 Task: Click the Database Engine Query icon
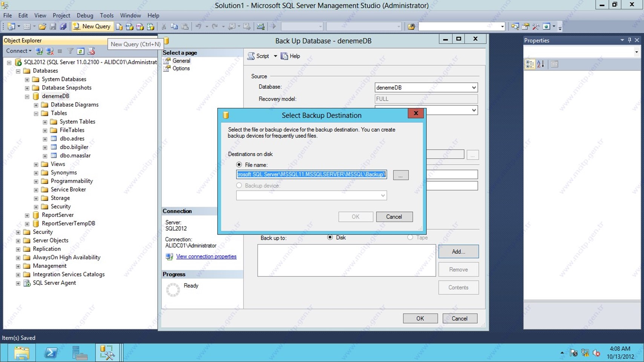click(119, 26)
